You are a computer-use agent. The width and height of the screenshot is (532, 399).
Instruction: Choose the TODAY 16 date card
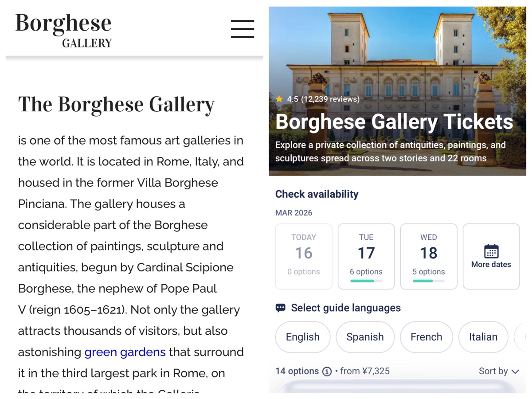(304, 256)
